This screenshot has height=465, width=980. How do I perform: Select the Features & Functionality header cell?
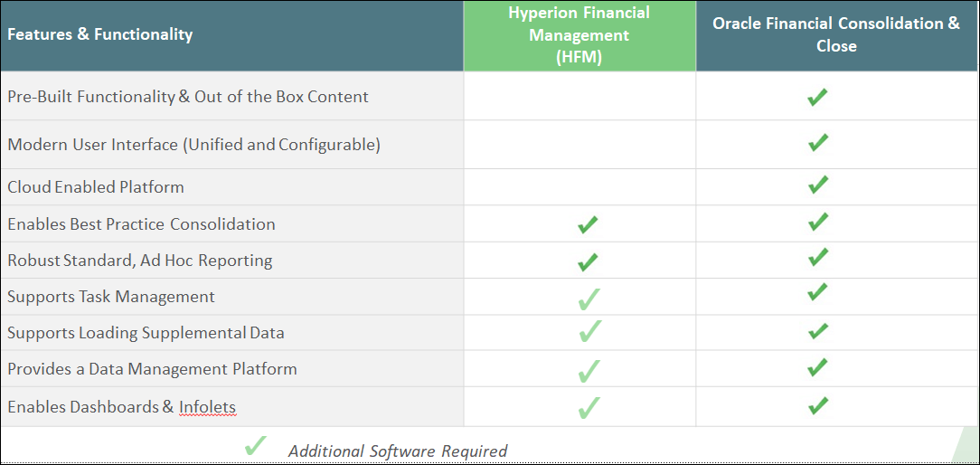[x=231, y=35]
